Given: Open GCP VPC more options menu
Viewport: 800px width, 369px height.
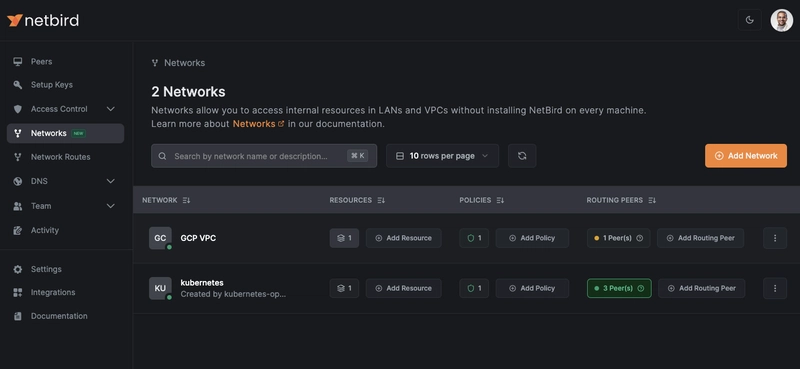Looking at the screenshot, I should point(775,238).
